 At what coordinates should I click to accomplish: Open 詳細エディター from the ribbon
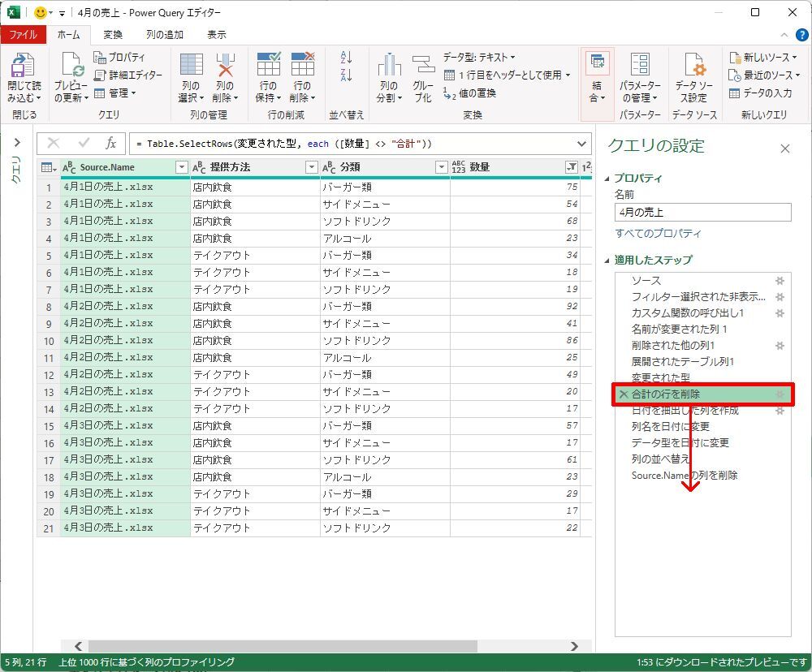click(x=127, y=75)
